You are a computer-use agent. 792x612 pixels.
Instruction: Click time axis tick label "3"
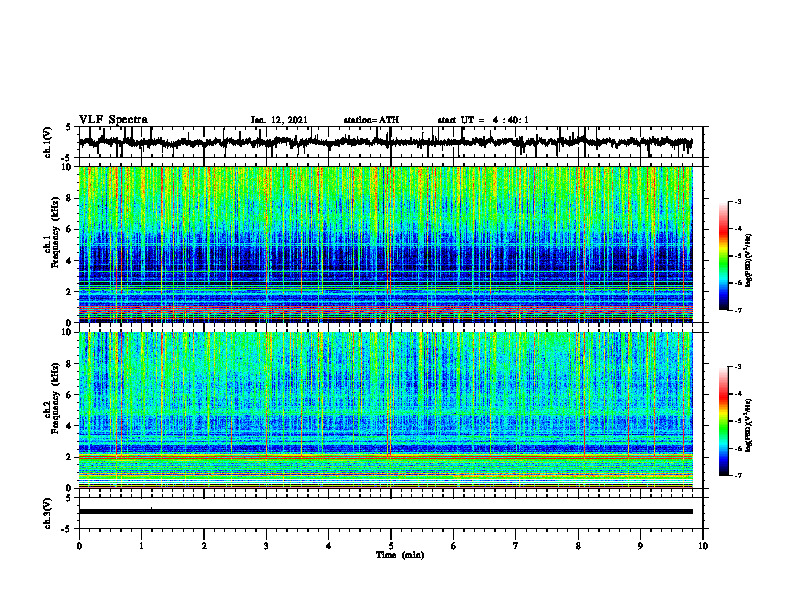[266, 546]
